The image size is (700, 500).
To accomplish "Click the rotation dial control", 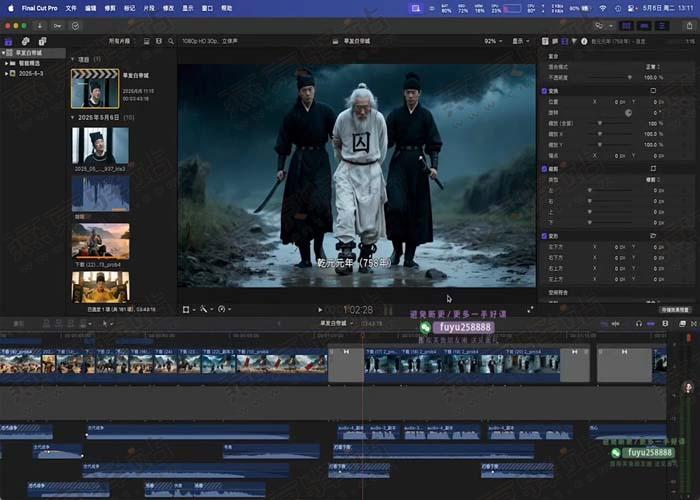I will (628, 113).
